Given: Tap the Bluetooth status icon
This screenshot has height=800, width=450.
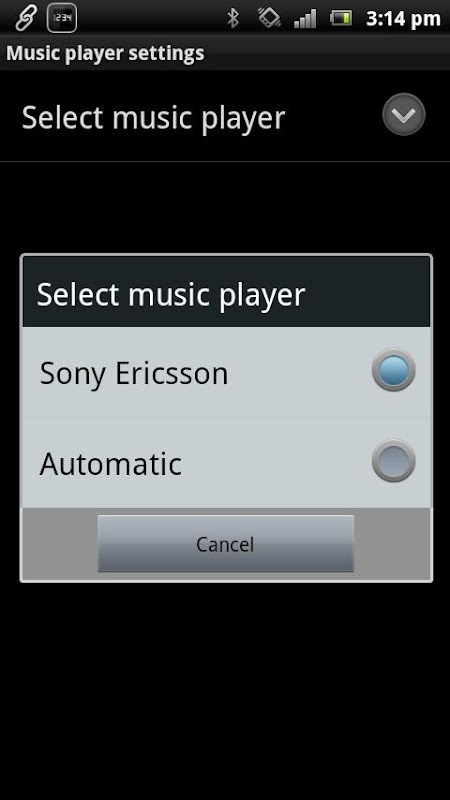Looking at the screenshot, I should [x=233, y=18].
